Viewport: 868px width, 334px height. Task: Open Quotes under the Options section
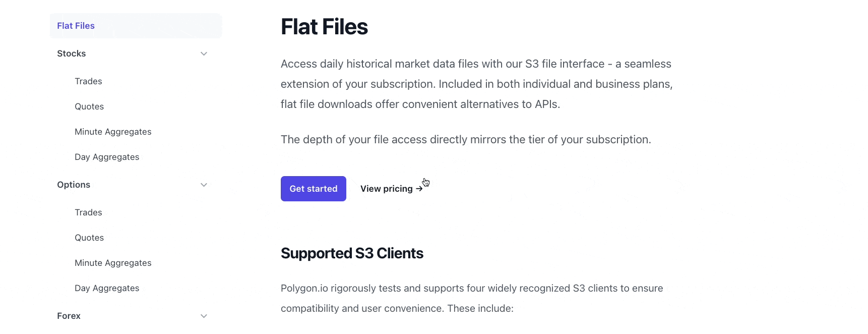point(89,238)
